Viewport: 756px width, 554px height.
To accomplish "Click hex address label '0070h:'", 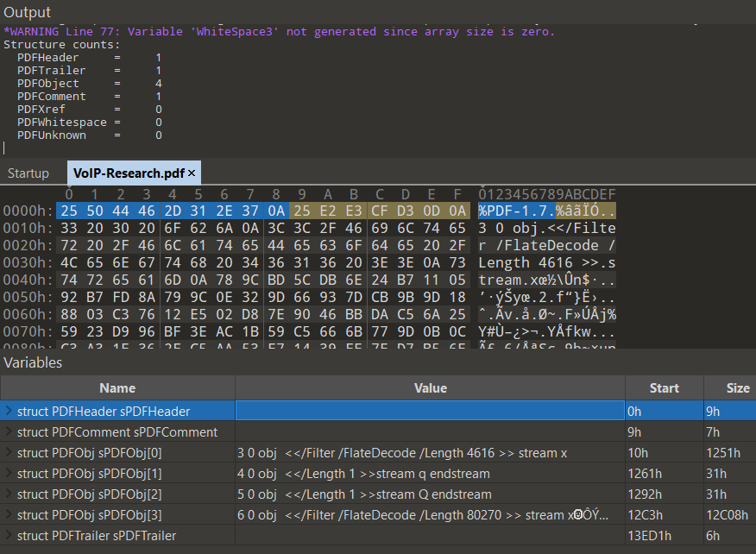I will [x=28, y=331].
